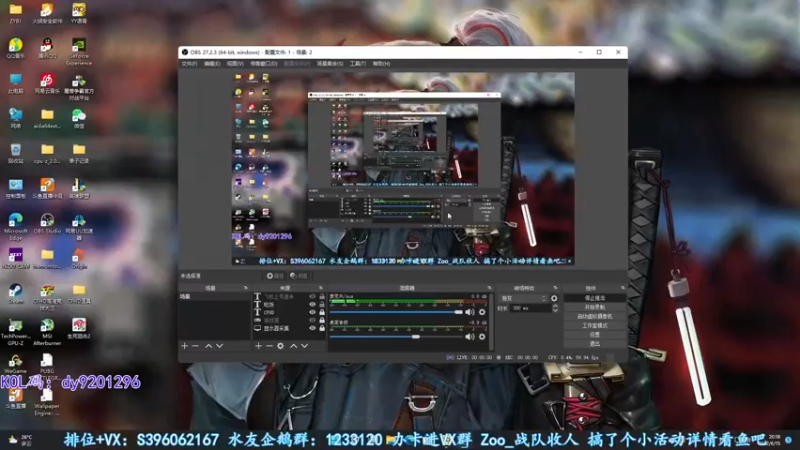
Task: Open TechPowerUp GPU-Z desktop shortcut
Action: (x=15, y=332)
